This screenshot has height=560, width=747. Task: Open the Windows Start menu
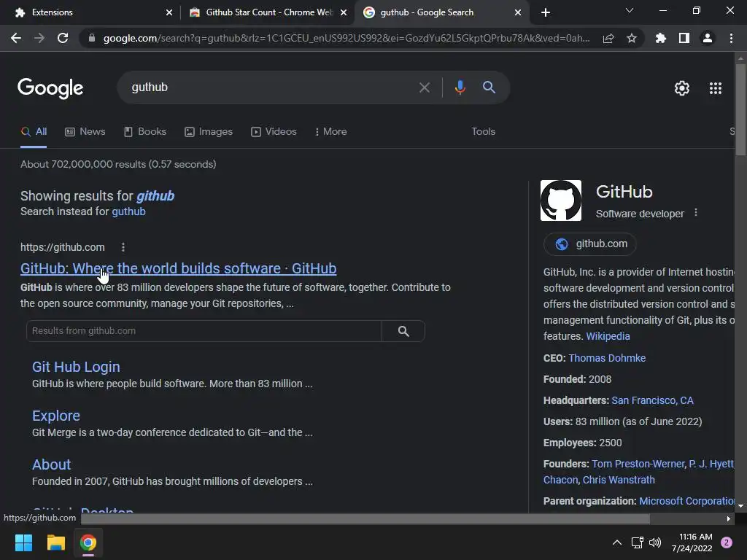(23, 542)
